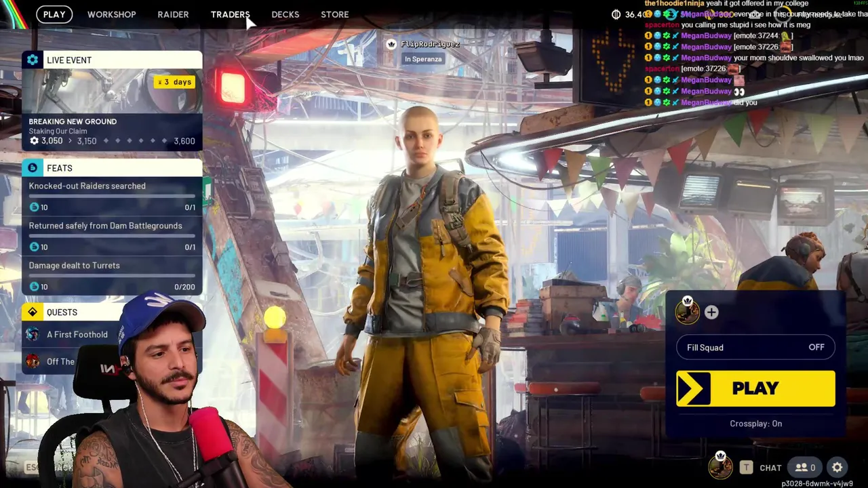Screen dimensions: 868x488
Task: Click the 0/200 turret damage counter
Action: (184, 287)
